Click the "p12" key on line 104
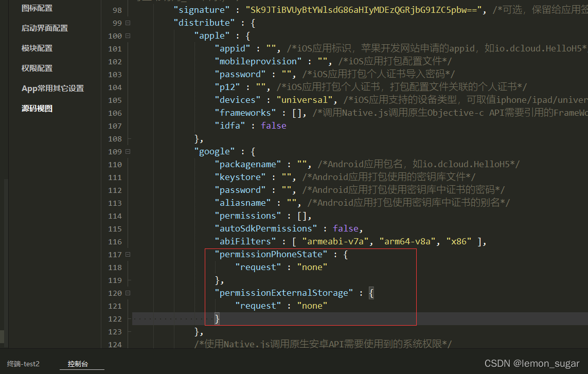Screen dimensions: 588x374 (227, 87)
